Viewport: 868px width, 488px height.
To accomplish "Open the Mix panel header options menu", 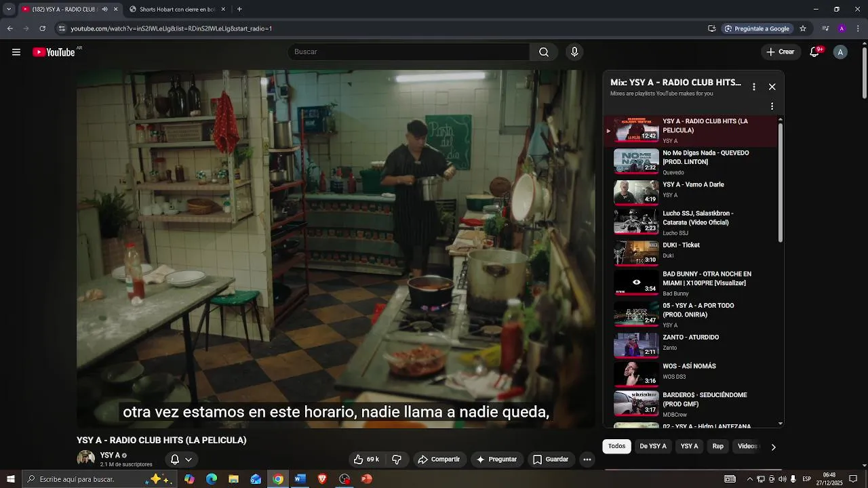I will 753,87.
